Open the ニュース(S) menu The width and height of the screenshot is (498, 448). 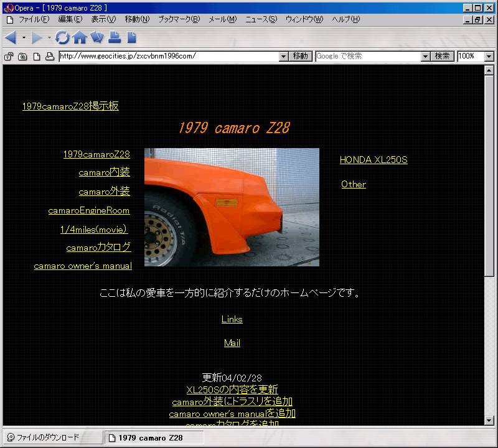[x=261, y=20]
